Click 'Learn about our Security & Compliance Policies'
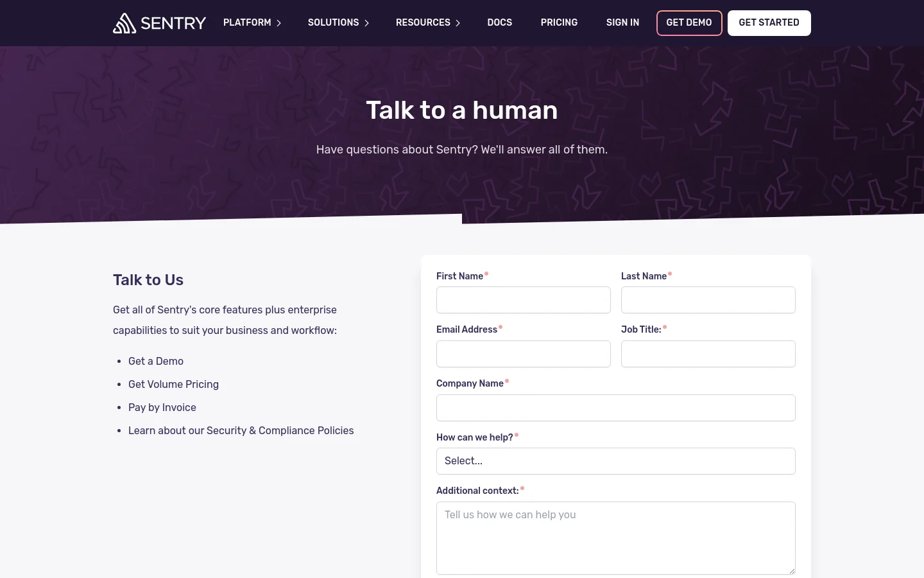 pos(241,430)
